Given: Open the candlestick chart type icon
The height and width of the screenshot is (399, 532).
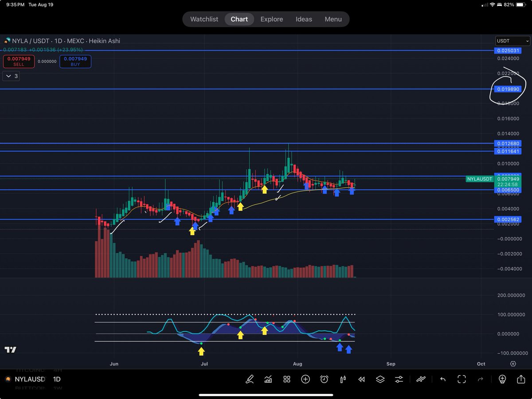Looking at the screenshot, I should coord(343,379).
